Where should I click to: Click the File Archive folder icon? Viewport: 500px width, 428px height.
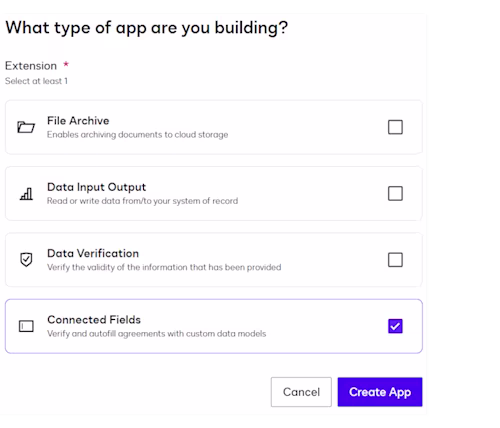coord(26,127)
